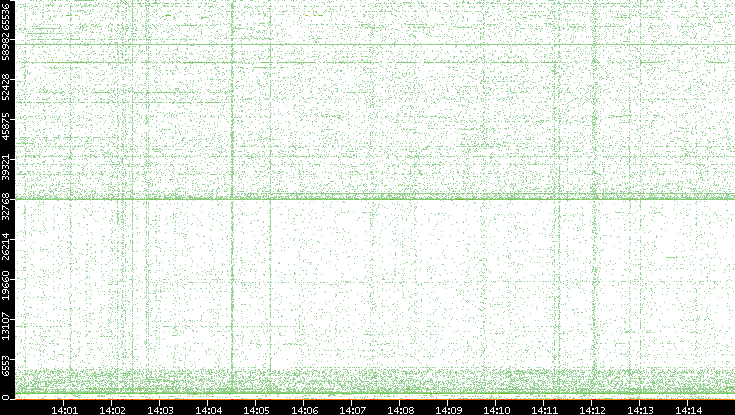Click the 13107 vertical axis label
This screenshot has width=735, height=415.
(x=5, y=326)
